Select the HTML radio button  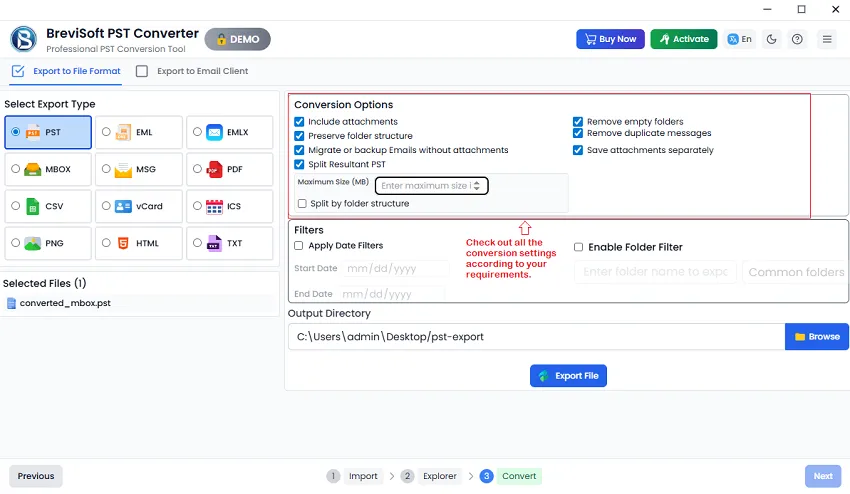click(x=106, y=242)
